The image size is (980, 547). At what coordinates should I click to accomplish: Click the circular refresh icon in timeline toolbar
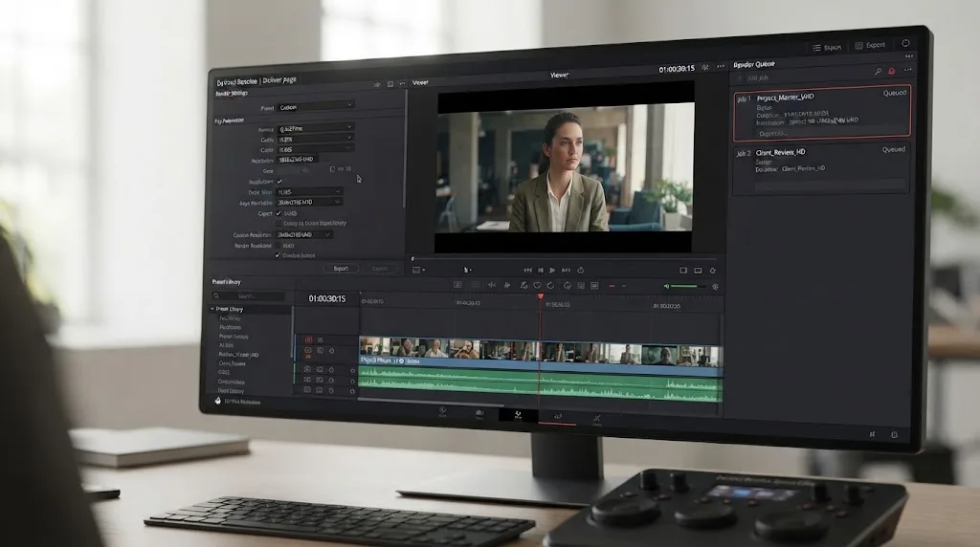click(550, 285)
